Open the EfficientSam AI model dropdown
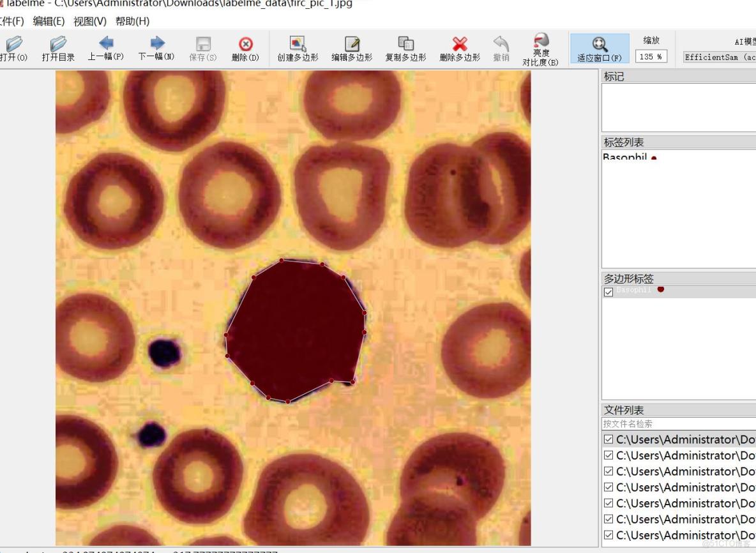 tap(719, 57)
